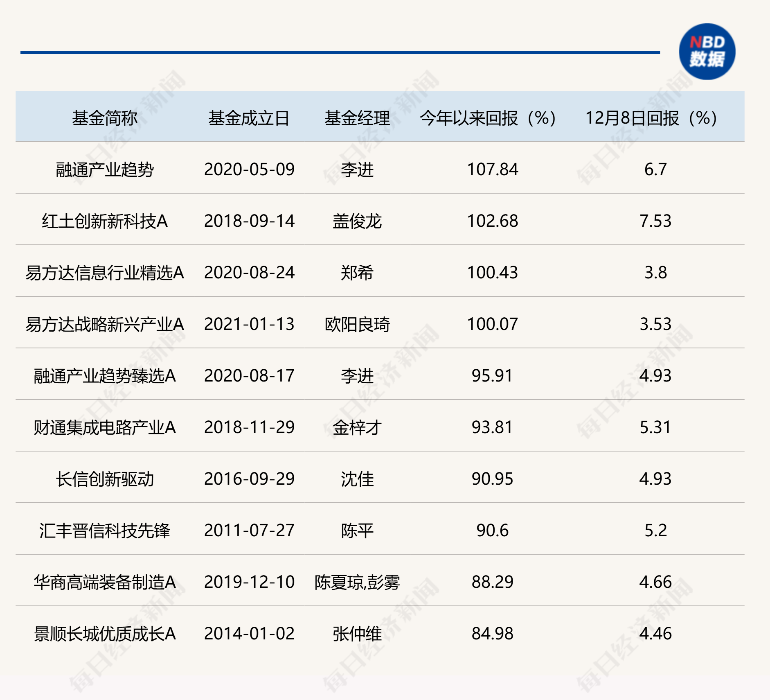Image resolution: width=770 pixels, height=700 pixels.
Task: Click the NBD数据 logo badge
Action: point(707,52)
